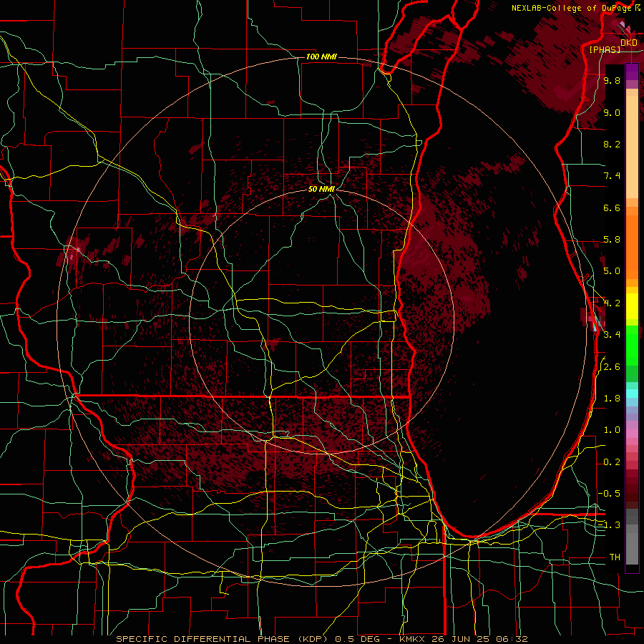Pick the pink segment of the color bar
Image resolution: width=644 pixels, height=644 pixels.
(x=632, y=434)
